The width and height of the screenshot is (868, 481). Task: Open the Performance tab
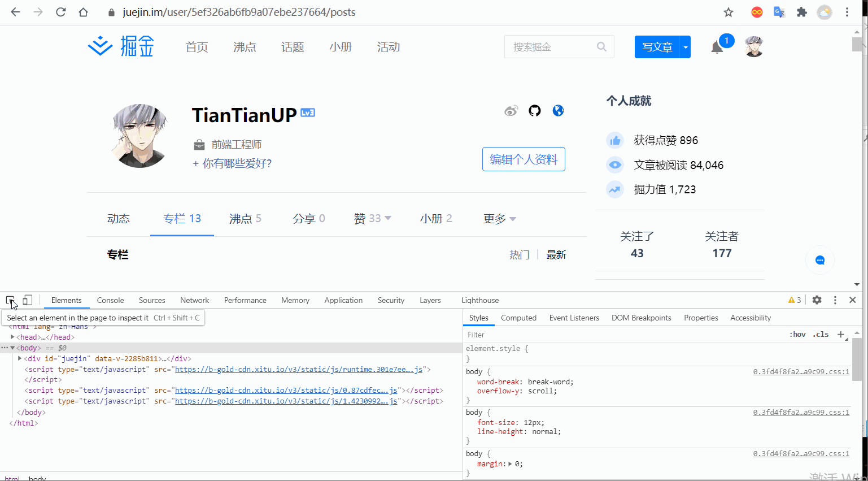point(245,300)
